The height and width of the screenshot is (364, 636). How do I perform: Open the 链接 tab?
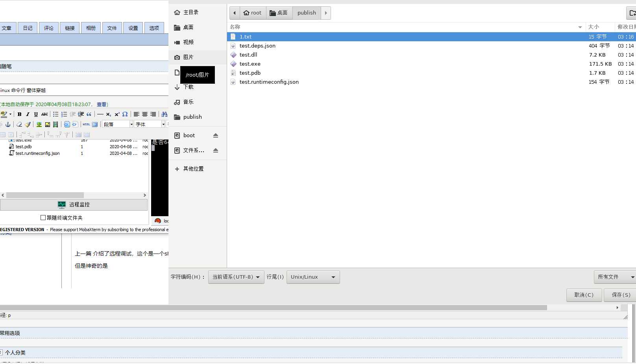tap(70, 28)
